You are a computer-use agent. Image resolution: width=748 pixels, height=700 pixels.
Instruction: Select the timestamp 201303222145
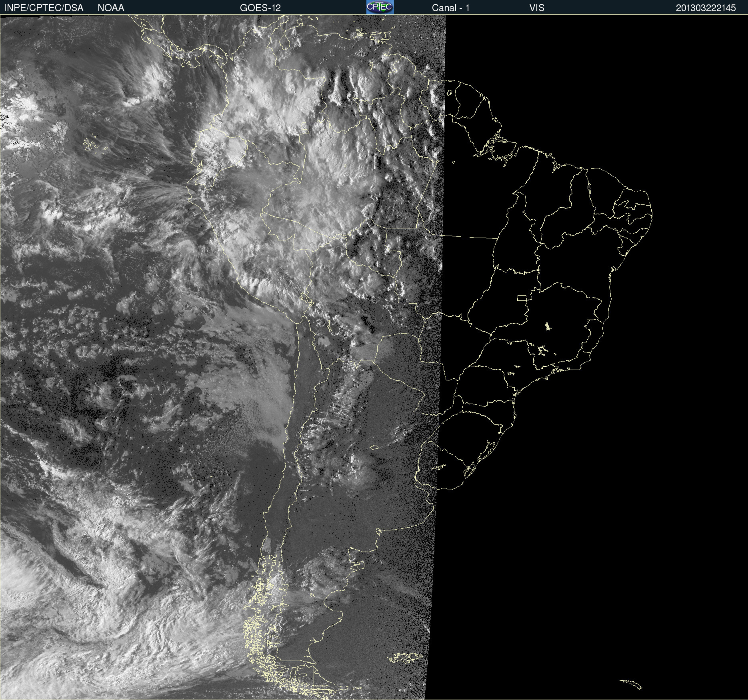coord(706,8)
